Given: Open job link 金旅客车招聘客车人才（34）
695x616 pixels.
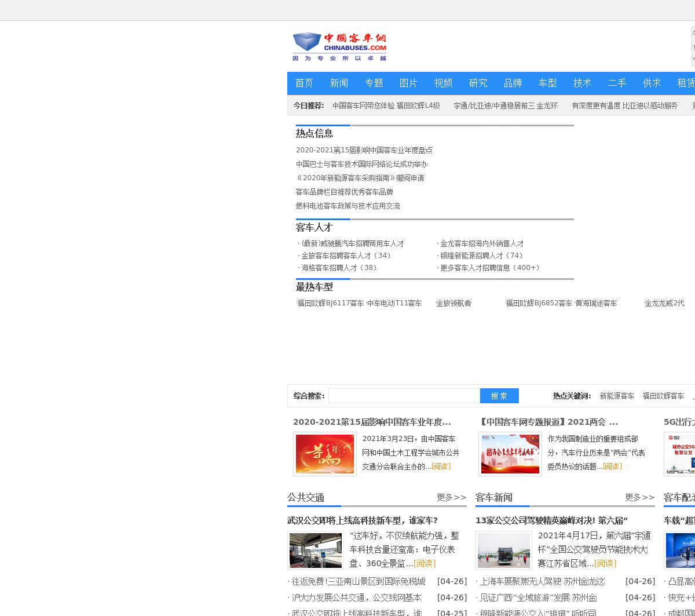Looking at the screenshot, I should (347, 256).
